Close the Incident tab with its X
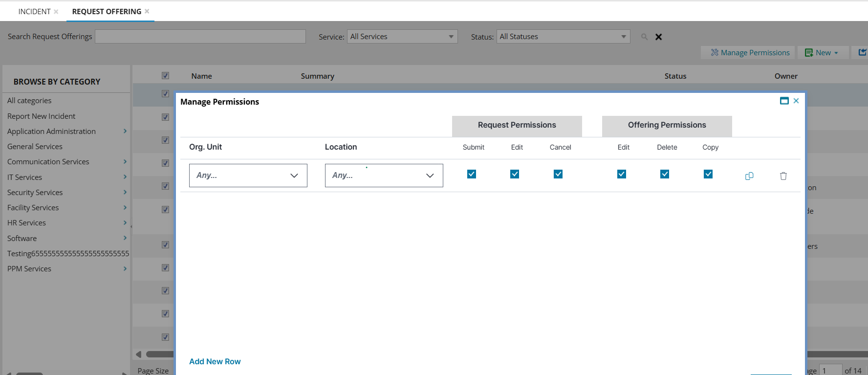The width and height of the screenshot is (868, 375). tap(56, 12)
